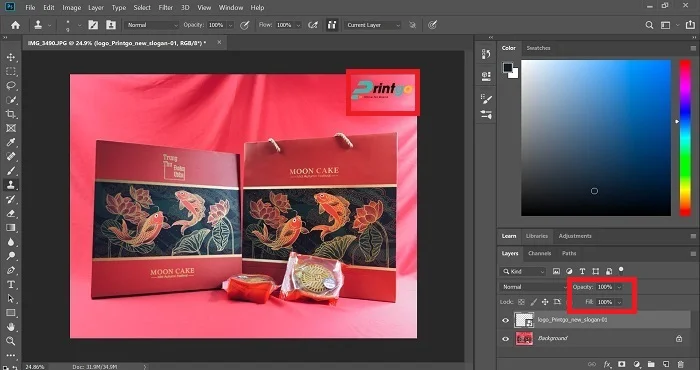Screen dimensions: 700x370
Task: Open the Filter menu
Action: pyautogui.click(x=166, y=8)
